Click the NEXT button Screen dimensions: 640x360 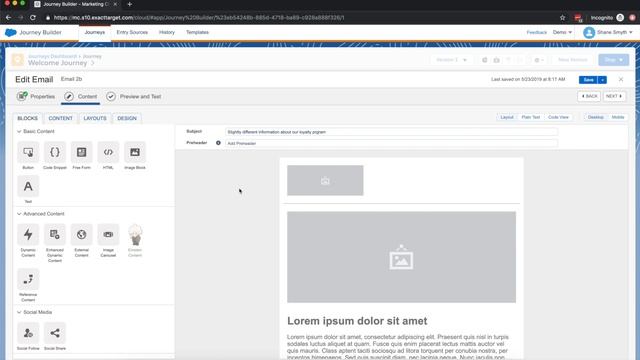click(614, 96)
